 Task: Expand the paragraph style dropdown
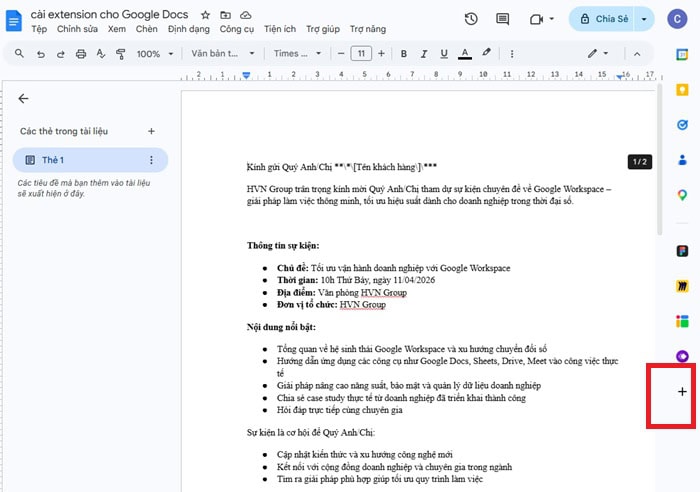220,53
